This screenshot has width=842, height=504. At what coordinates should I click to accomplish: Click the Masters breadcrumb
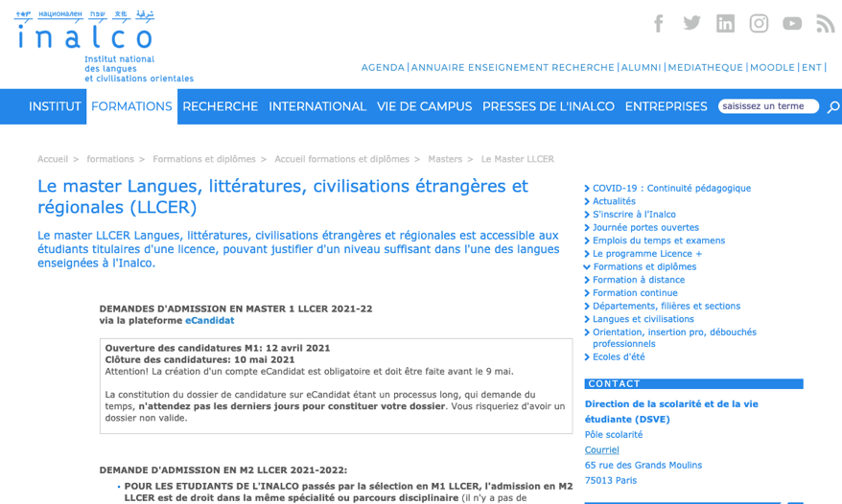[445, 159]
